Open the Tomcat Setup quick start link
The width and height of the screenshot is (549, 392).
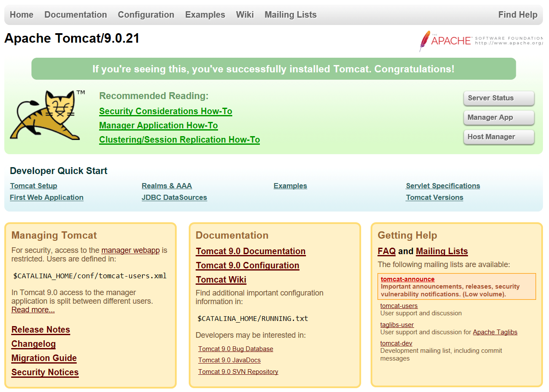pos(34,186)
